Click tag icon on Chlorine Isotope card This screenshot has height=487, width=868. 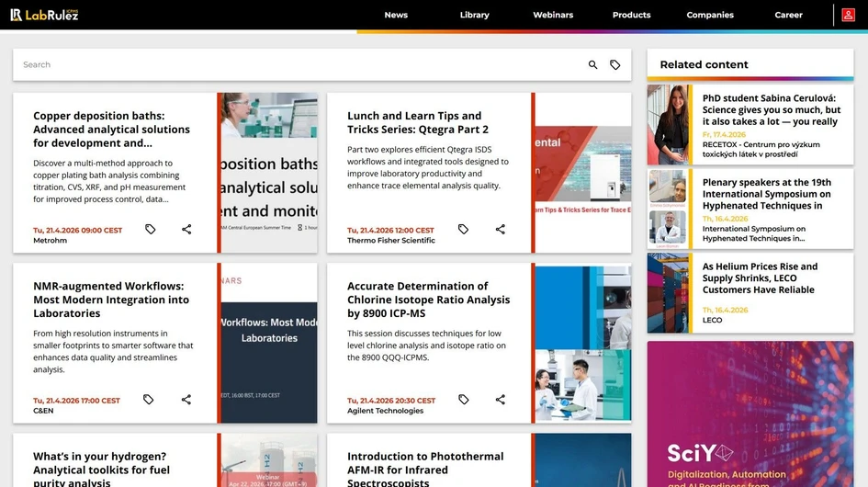coord(463,400)
